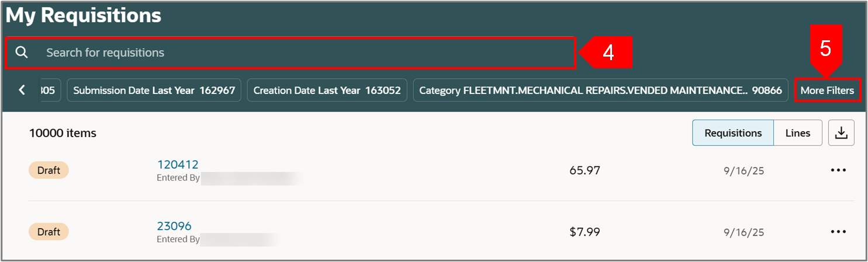Viewport: 868px width, 262px height.
Task: Switch to the Requisitions view
Action: click(733, 133)
